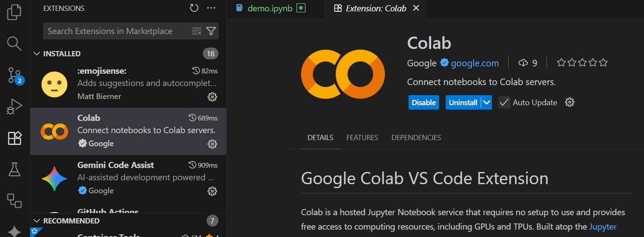Screen dimensions: 644x237
Task: Open the Search view in activity bar
Action: coord(14,43)
